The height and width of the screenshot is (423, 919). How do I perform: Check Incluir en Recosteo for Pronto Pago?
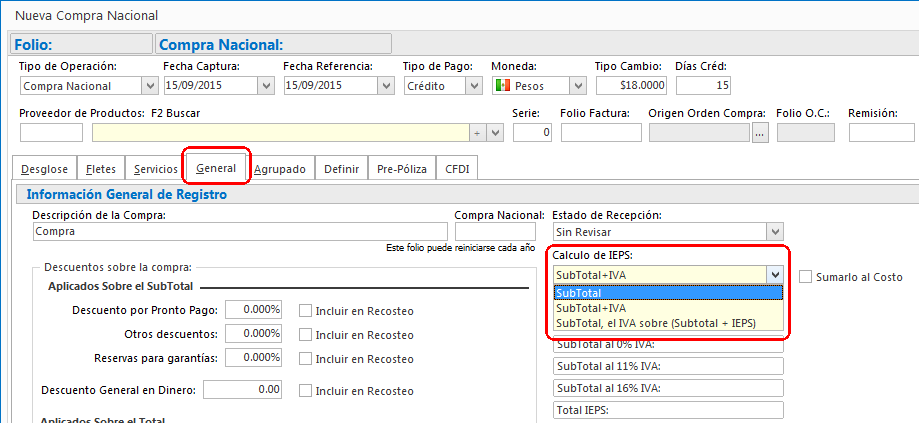pos(305,311)
